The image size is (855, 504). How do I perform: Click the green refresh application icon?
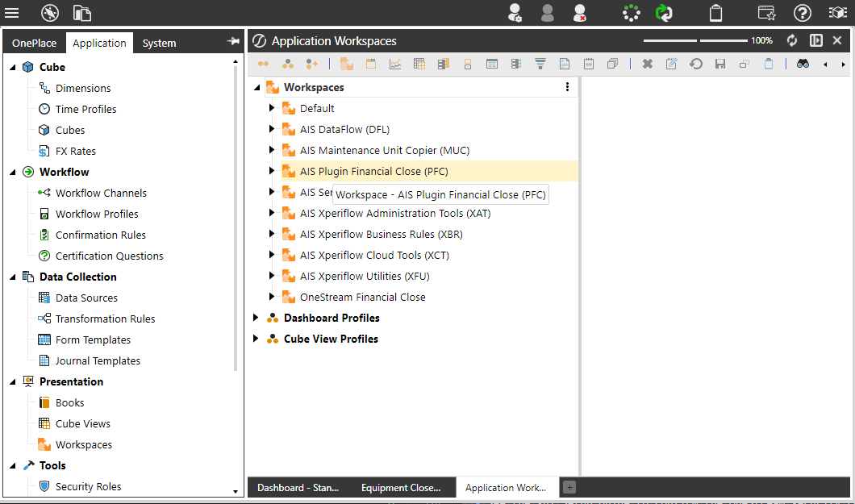[x=664, y=13]
